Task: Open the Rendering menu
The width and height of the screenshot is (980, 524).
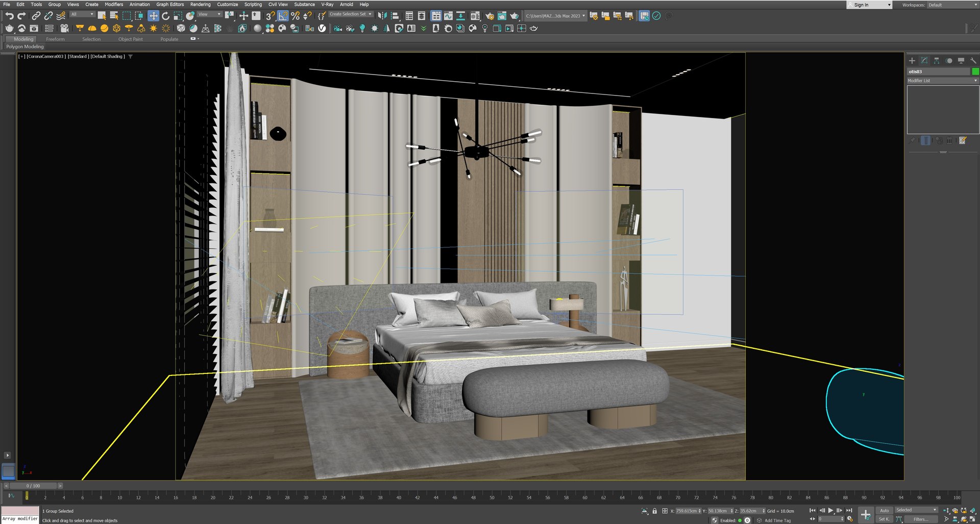Action: (200, 4)
